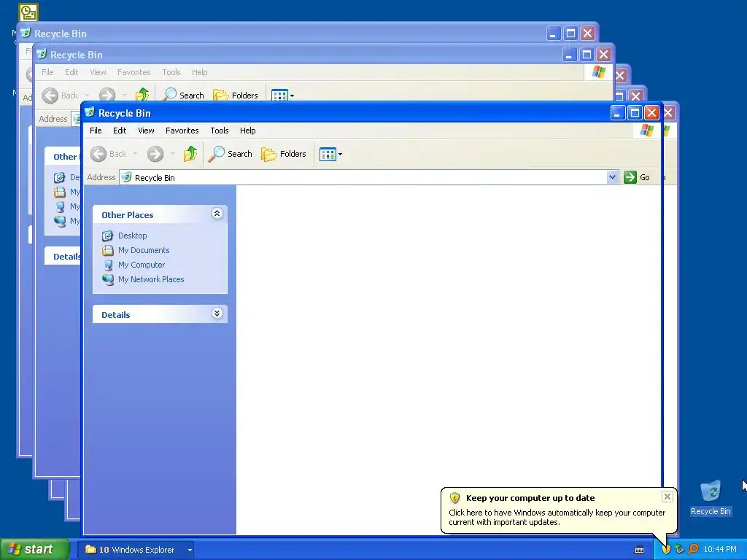
Task: Open My Documents link in Other Places
Action: (144, 250)
